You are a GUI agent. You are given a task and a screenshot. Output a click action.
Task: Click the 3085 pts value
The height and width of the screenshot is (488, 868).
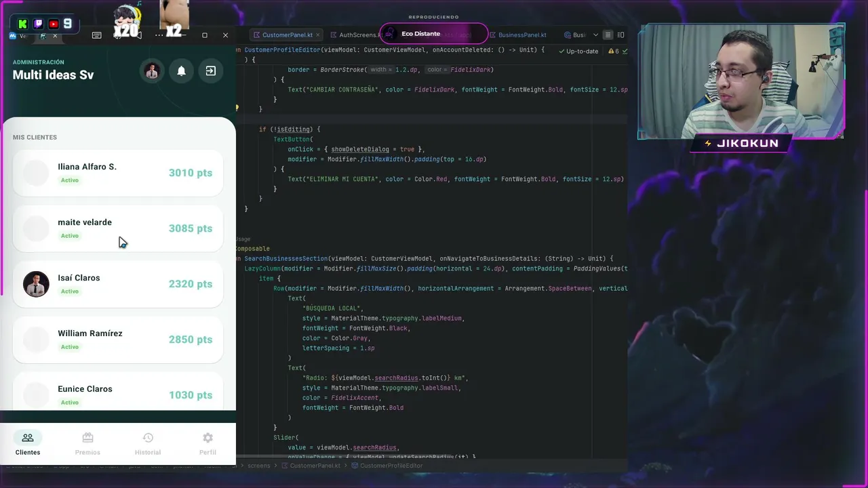coord(191,228)
